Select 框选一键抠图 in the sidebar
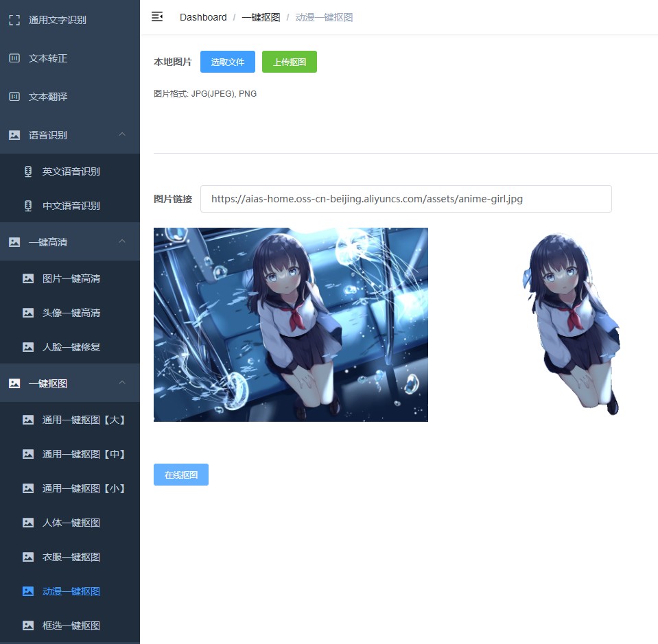Image resolution: width=658 pixels, height=644 pixels. (70, 625)
